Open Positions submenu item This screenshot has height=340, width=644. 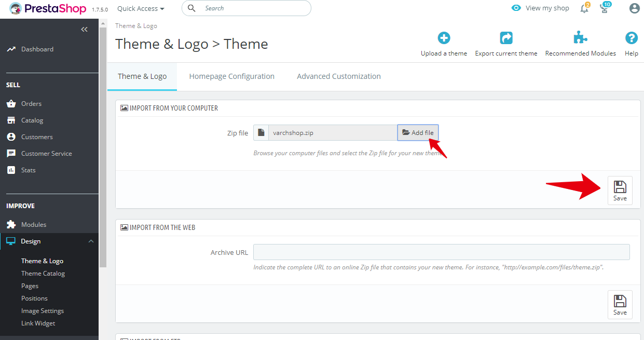(34, 298)
